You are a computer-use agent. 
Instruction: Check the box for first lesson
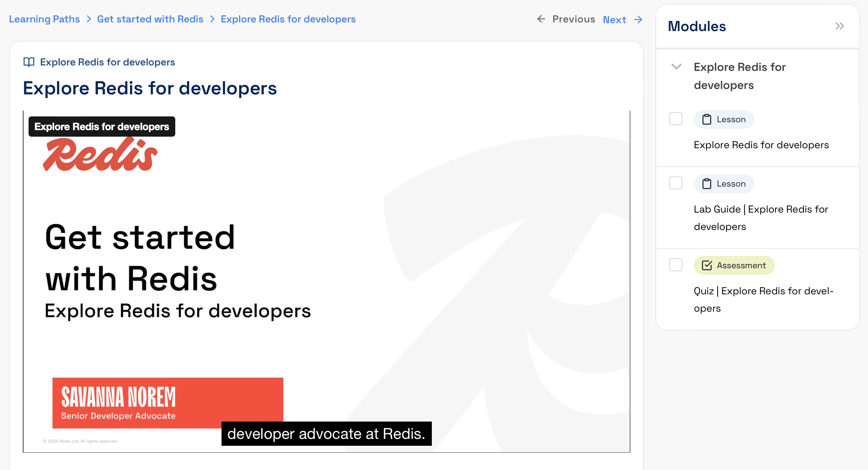[x=675, y=119]
